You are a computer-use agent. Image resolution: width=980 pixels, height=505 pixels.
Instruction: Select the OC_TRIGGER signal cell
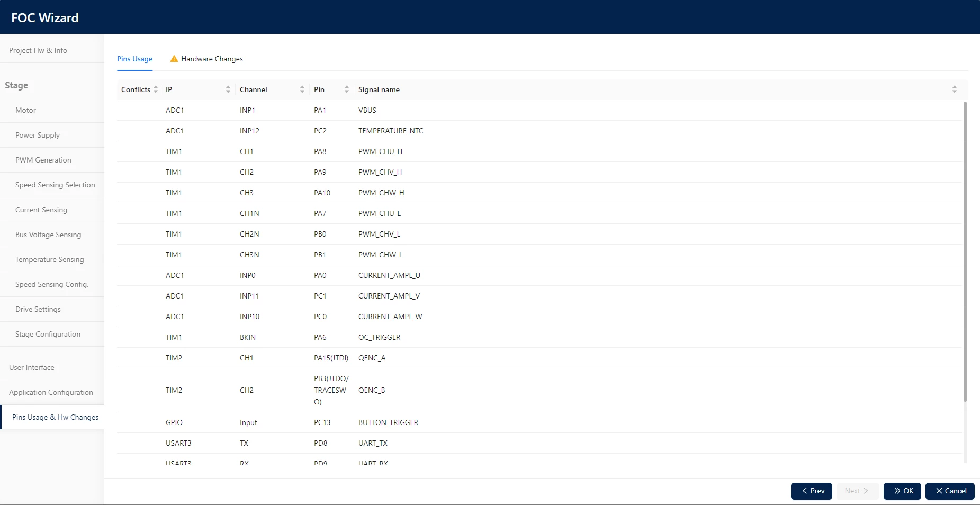pyautogui.click(x=379, y=337)
